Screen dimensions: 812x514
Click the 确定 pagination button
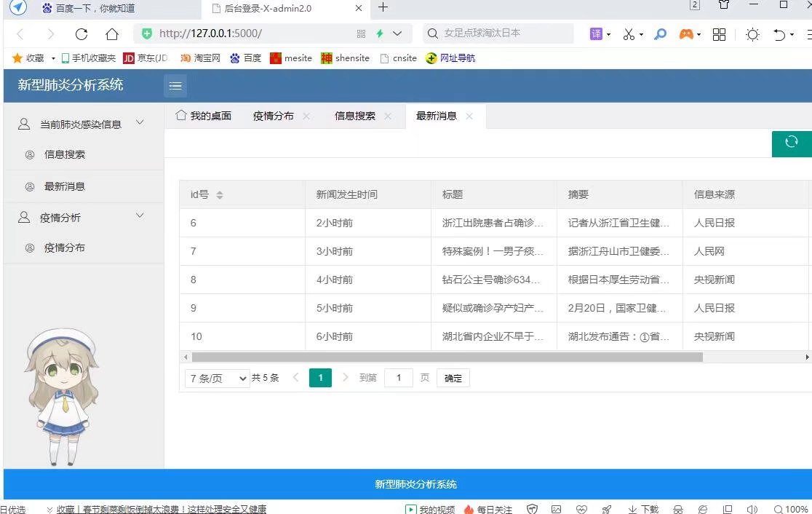click(x=453, y=379)
